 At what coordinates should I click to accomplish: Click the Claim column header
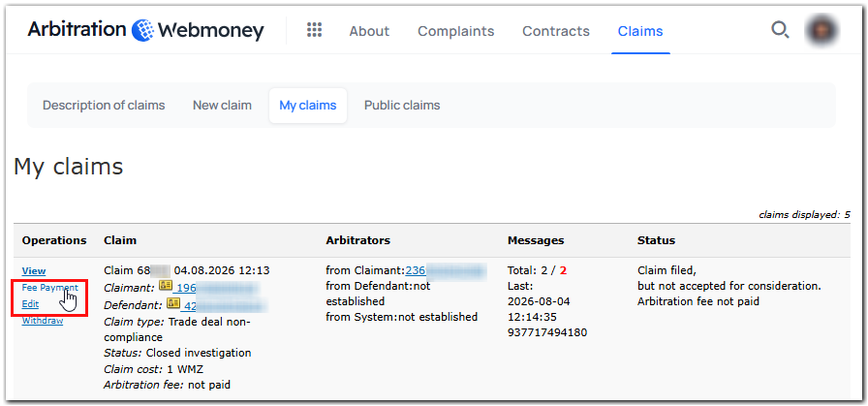click(x=120, y=240)
